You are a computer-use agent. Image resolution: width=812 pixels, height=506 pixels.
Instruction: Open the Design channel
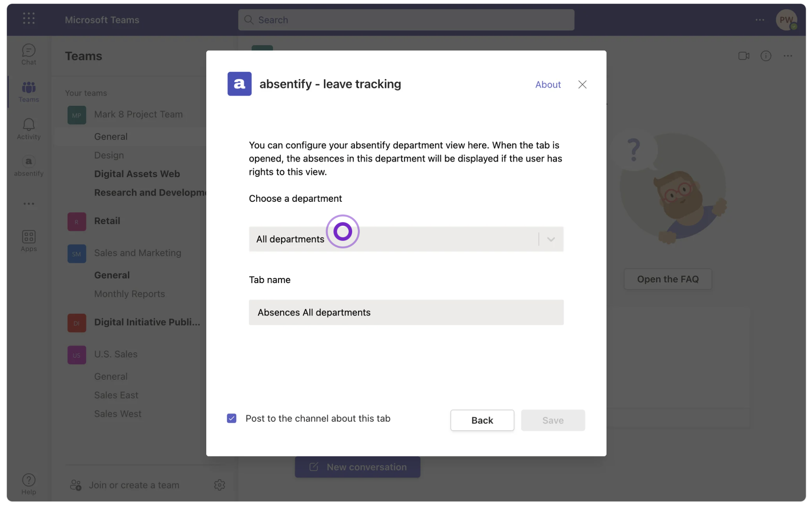[x=109, y=155]
